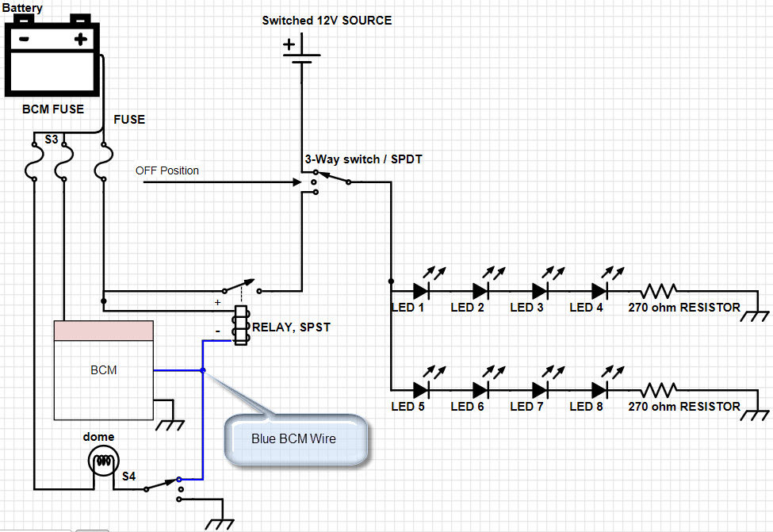Click the "LED 6" text label

tap(467, 406)
